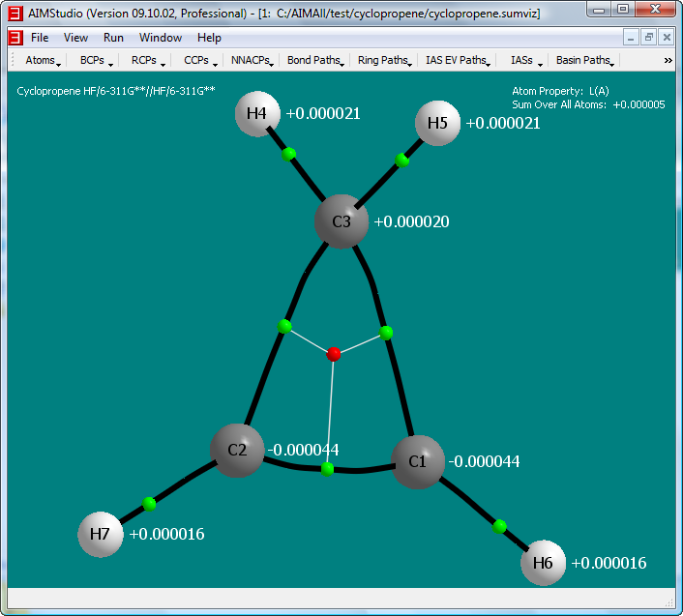Click the Bond Paths toolbar button
This screenshot has width=683, height=616.
point(315,60)
